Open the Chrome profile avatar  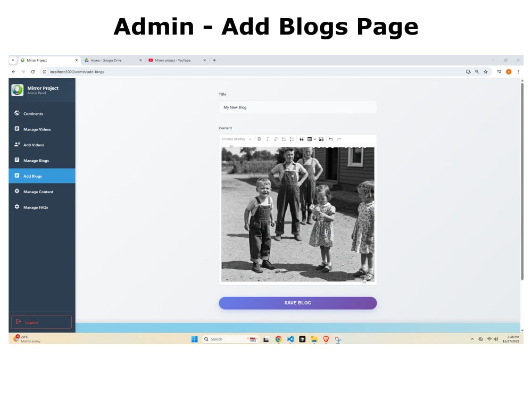pyautogui.click(x=509, y=72)
